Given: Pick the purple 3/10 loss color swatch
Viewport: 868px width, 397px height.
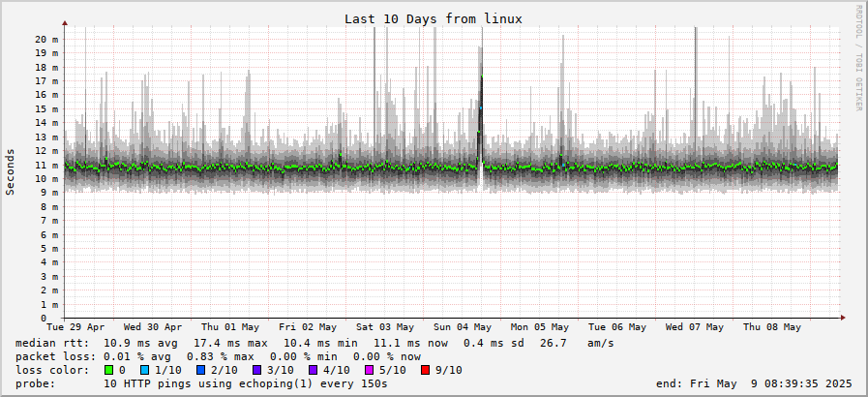Looking at the screenshot, I should 257,370.
